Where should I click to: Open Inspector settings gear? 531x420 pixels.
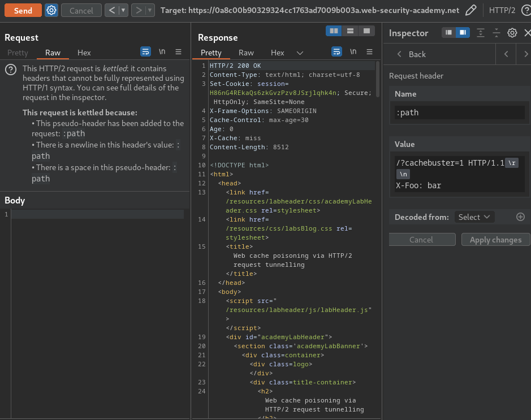point(512,33)
